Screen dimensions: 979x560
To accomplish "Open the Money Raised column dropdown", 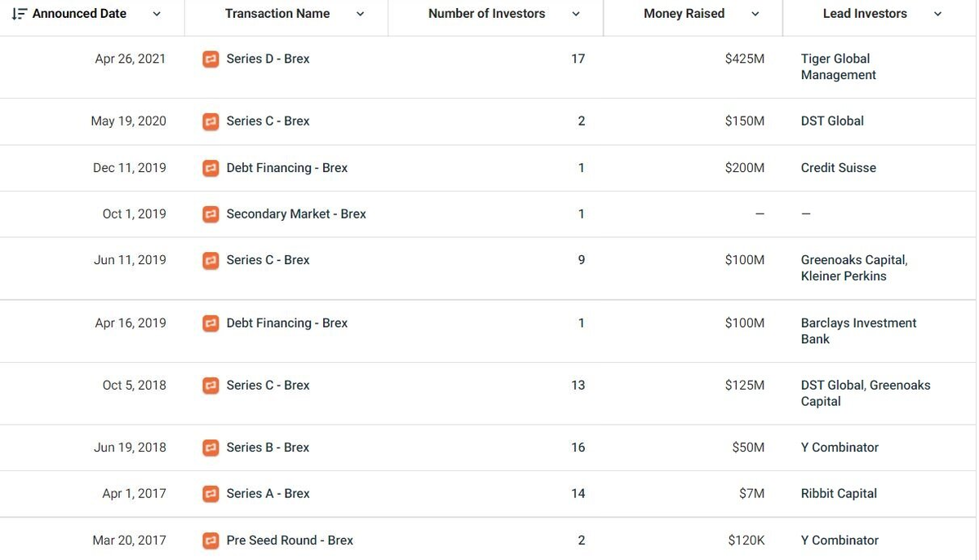I will click(755, 14).
